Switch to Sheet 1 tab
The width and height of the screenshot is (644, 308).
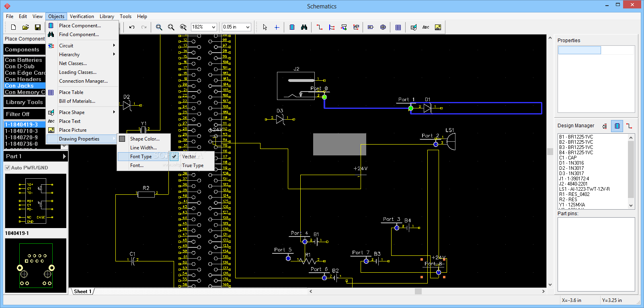click(82, 292)
